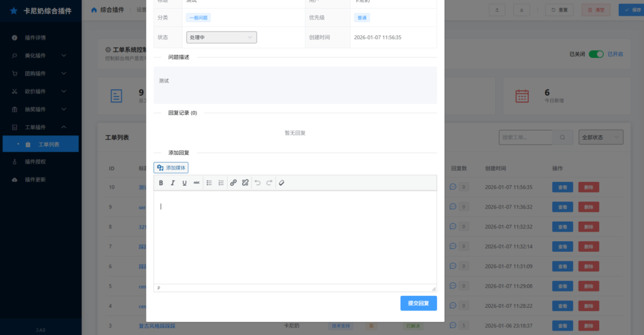Apply strikethrough in reply editor
Image resolution: width=644 pixels, height=335 pixels.
[x=196, y=183]
